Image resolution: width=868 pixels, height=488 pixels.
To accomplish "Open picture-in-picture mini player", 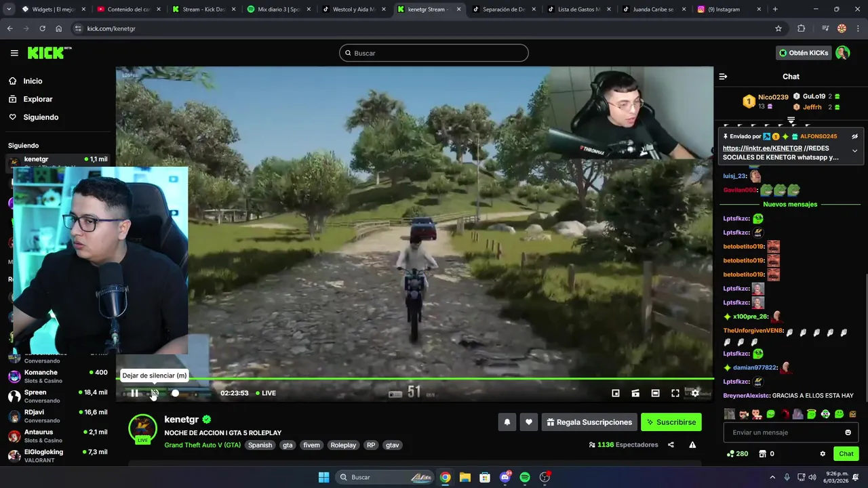I will 616,393.
